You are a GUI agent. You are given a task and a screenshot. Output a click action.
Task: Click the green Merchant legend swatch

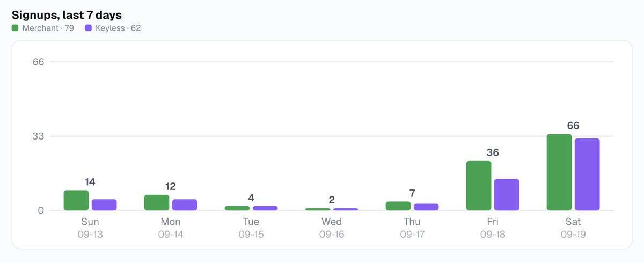[16, 28]
